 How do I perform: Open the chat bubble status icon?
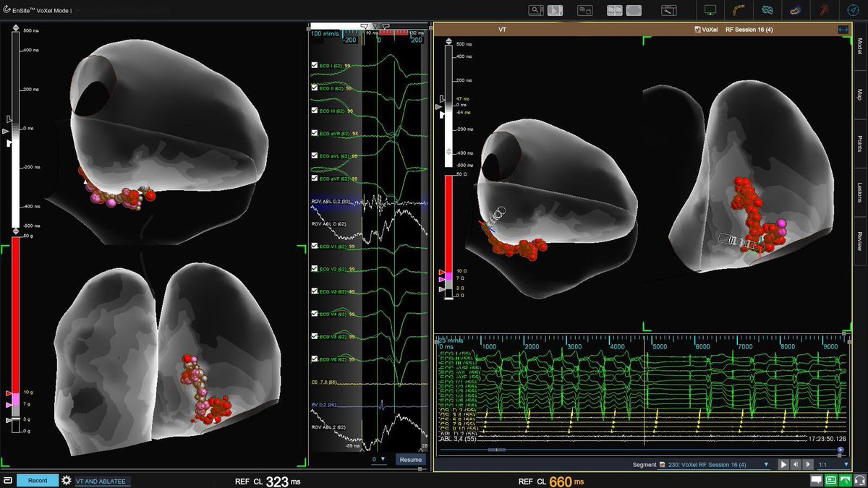pyautogui.click(x=816, y=480)
